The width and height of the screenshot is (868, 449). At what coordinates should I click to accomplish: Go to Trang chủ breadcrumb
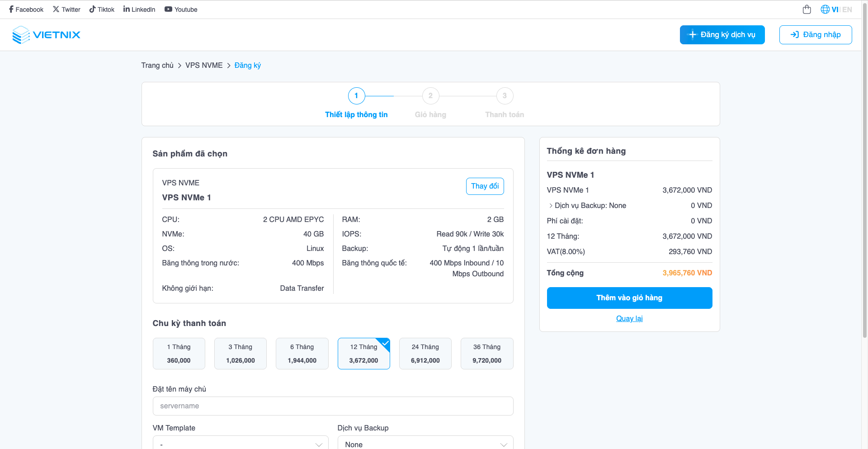(x=157, y=66)
